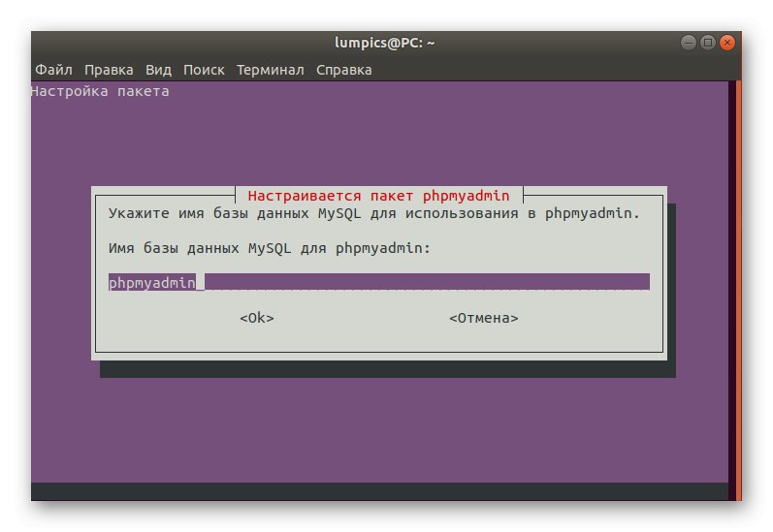The width and height of the screenshot is (773, 532).
Task: Close the terminal window
Action: click(x=727, y=43)
